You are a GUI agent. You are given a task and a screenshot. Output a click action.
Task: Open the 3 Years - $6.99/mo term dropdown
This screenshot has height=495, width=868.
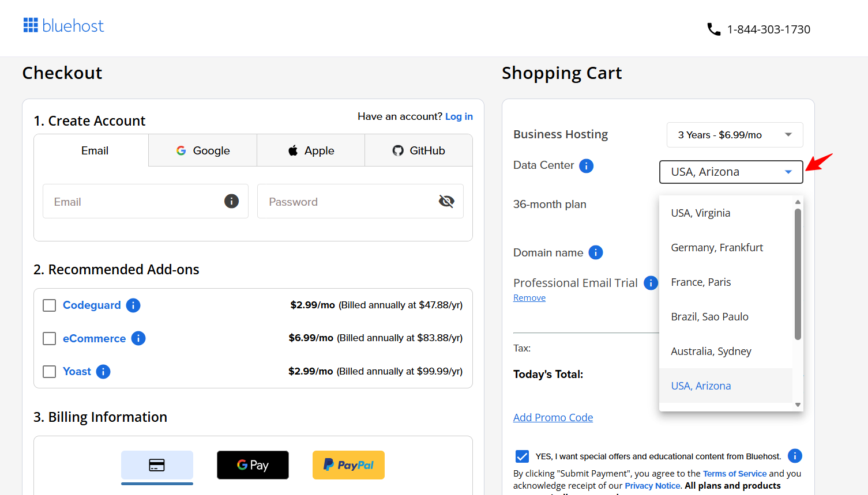pos(735,135)
